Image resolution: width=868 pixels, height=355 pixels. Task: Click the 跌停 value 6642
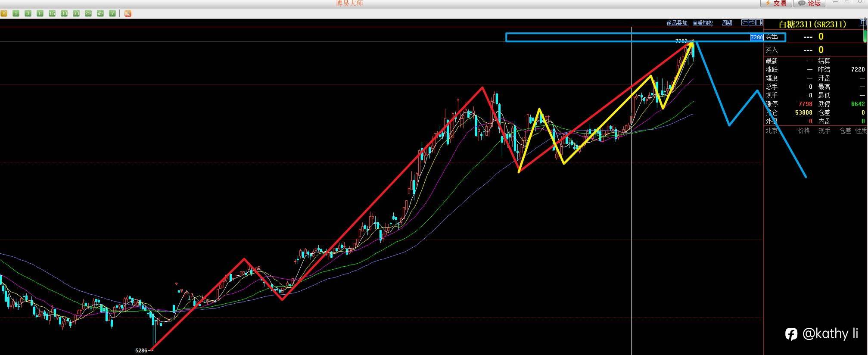pyautogui.click(x=858, y=104)
